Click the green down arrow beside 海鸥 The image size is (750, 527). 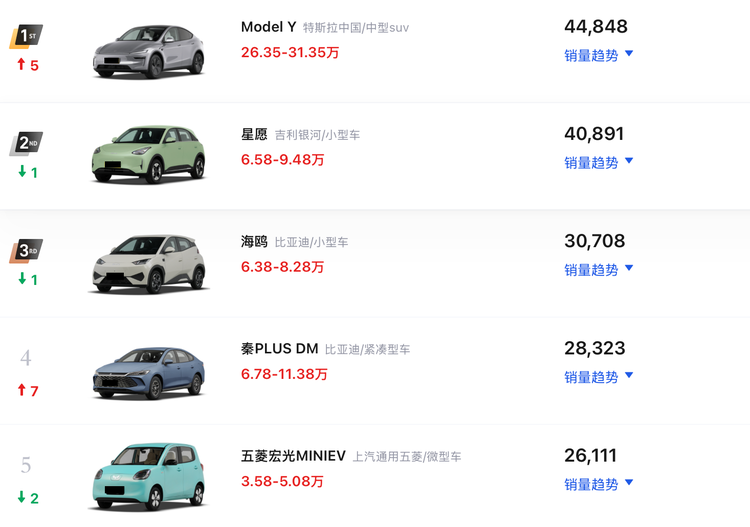tap(22, 278)
